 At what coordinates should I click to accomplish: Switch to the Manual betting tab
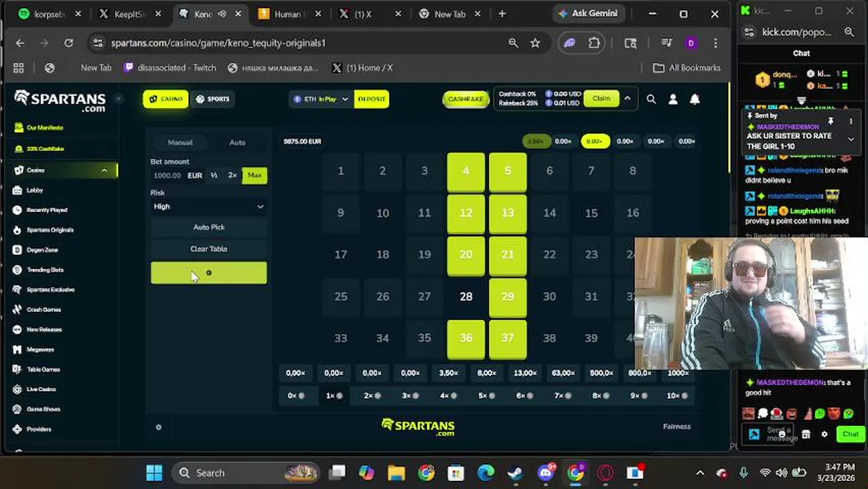tap(180, 143)
